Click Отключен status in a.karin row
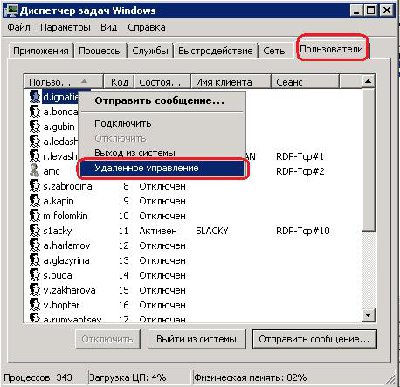Viewport: 400px width, 387px height. pos(162,201)
